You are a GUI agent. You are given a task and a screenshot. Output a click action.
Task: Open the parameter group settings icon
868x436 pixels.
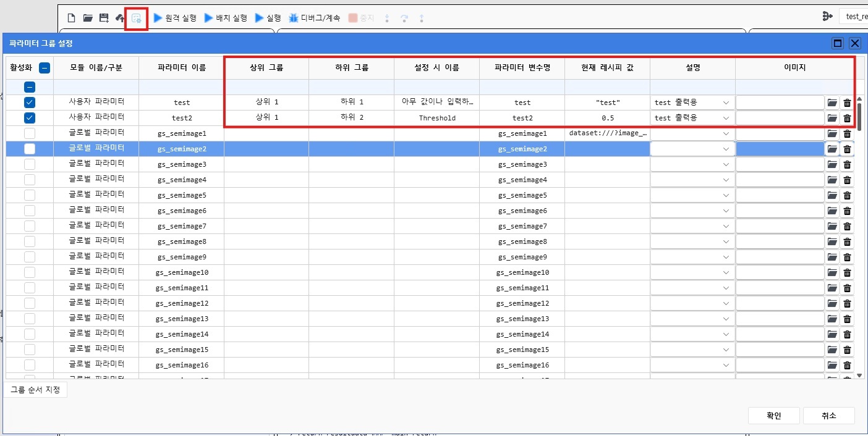pos(136,17)
